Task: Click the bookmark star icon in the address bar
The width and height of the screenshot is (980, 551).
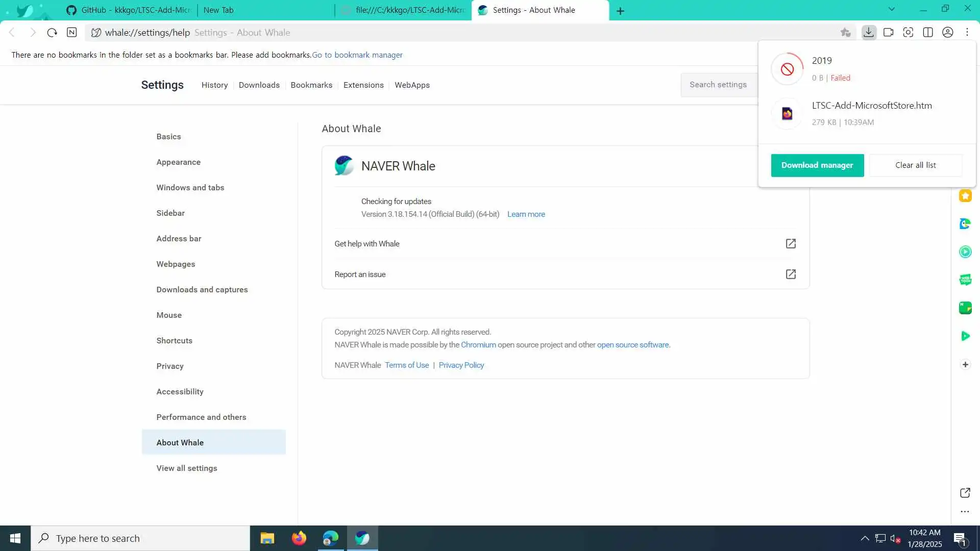Action: point(845,32)
